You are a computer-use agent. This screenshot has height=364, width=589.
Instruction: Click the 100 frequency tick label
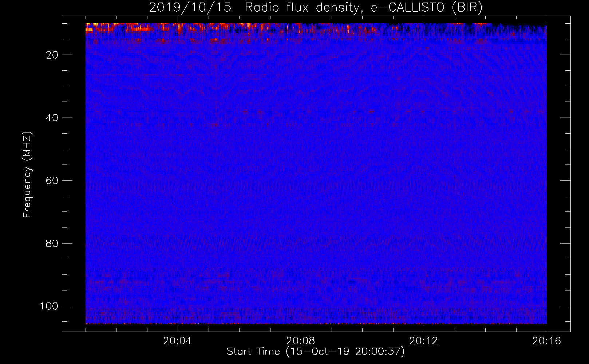(x=49, y=306)
